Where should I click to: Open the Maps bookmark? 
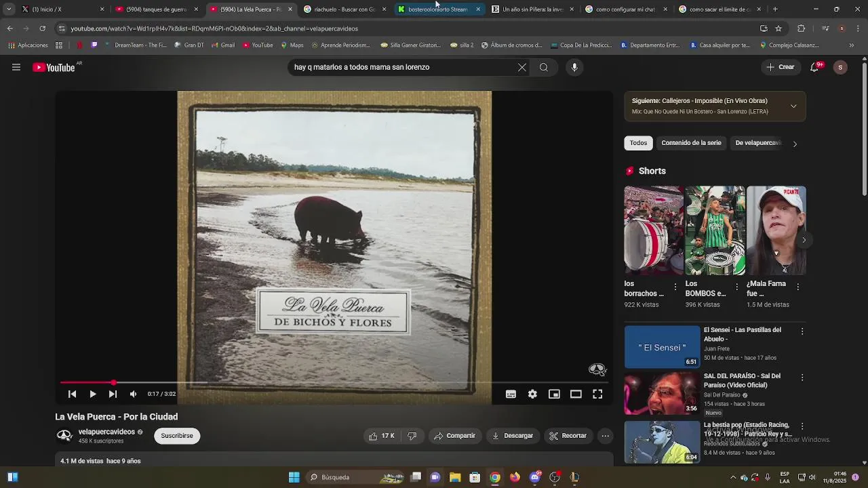[x=292, y=45]
